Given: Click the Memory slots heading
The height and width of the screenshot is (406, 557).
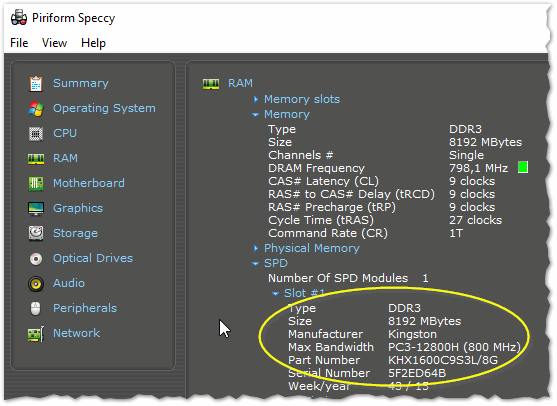Looking at the screenshot, I should 302,99.
